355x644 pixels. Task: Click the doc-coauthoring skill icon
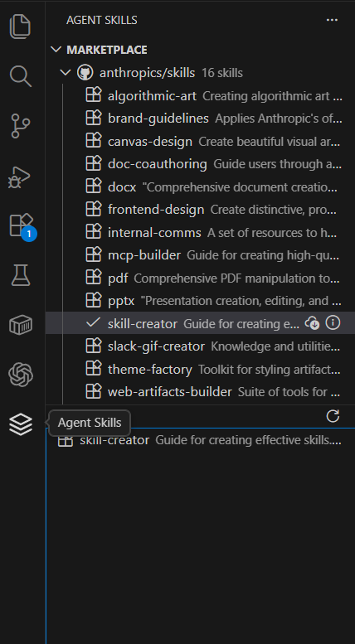93,163
